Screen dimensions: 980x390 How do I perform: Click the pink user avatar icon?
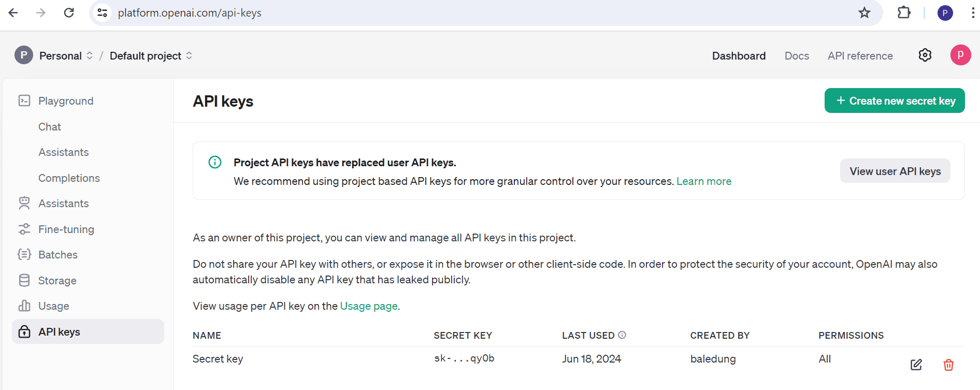[960, 55]
